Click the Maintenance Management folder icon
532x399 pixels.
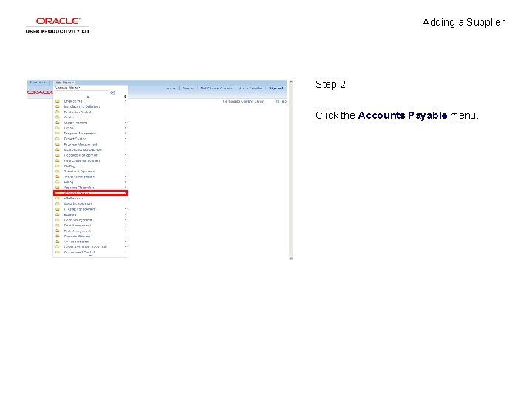point(58,149)
